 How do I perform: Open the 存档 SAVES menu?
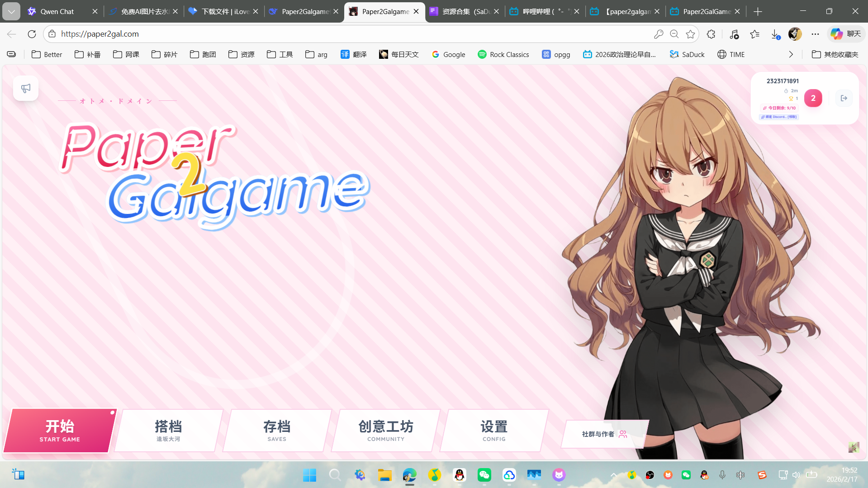coord(277,431)
